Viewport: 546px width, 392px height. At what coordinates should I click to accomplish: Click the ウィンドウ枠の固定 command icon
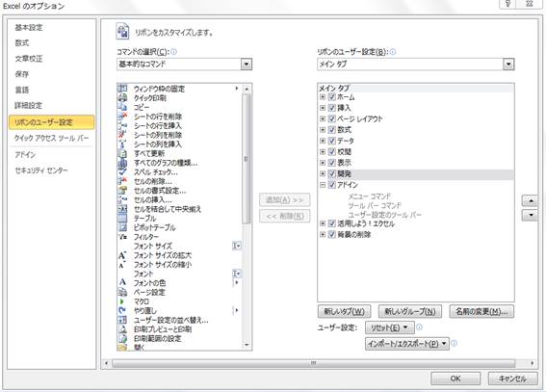tap(122, 89)
